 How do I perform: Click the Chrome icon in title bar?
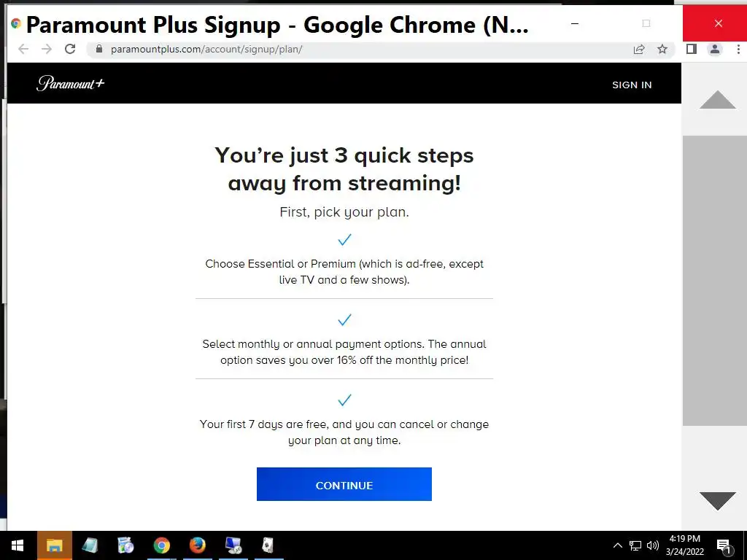click(x=16, y=23)
